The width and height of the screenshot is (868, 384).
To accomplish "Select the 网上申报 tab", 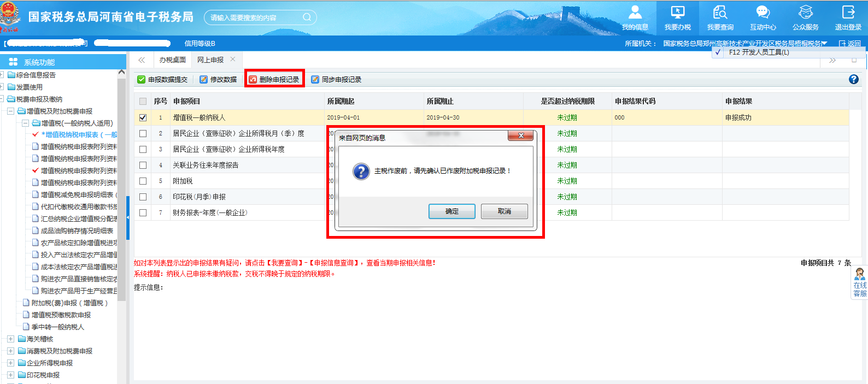I will [210, 60].
